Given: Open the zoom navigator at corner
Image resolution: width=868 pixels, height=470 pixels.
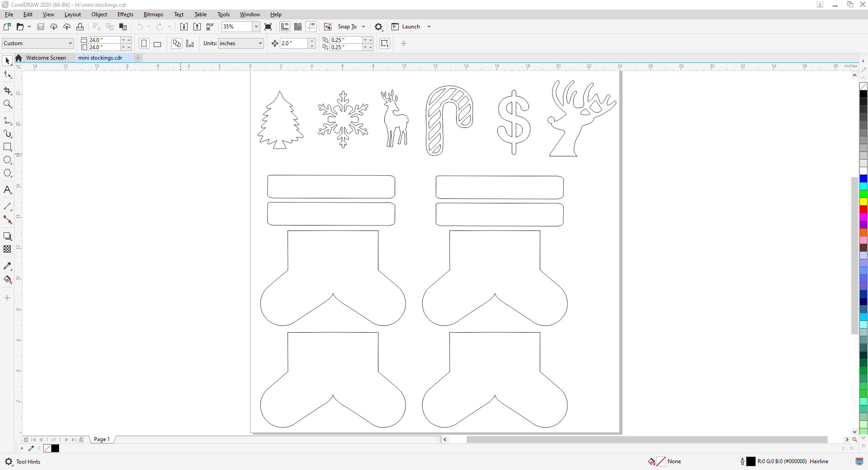Looking at the screenshot, I should [x=854, y=439].
